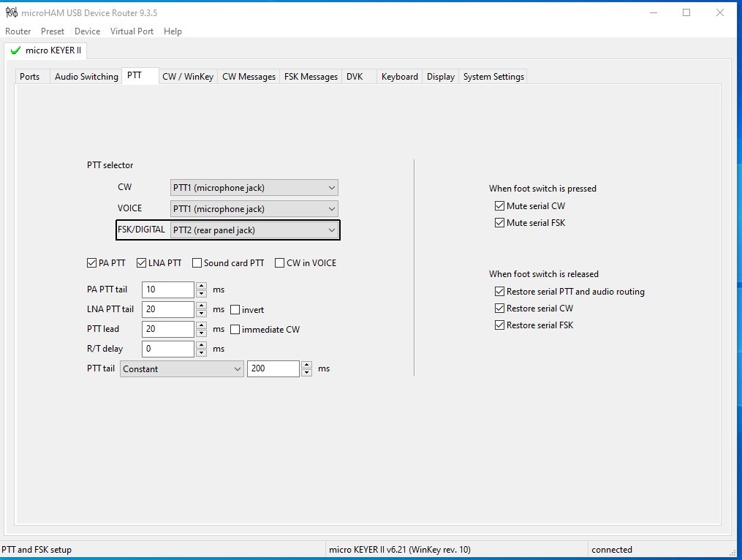This screenshot has width=742, height=560.
Task: Open the Device menu
Action: 88,31
